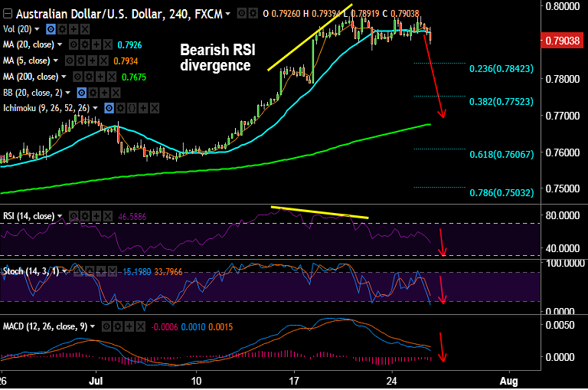Open the AUD/USD symbol title dropdown
Image resolution: width=588 pixels, height=390 pixels.
coord(227,15)
